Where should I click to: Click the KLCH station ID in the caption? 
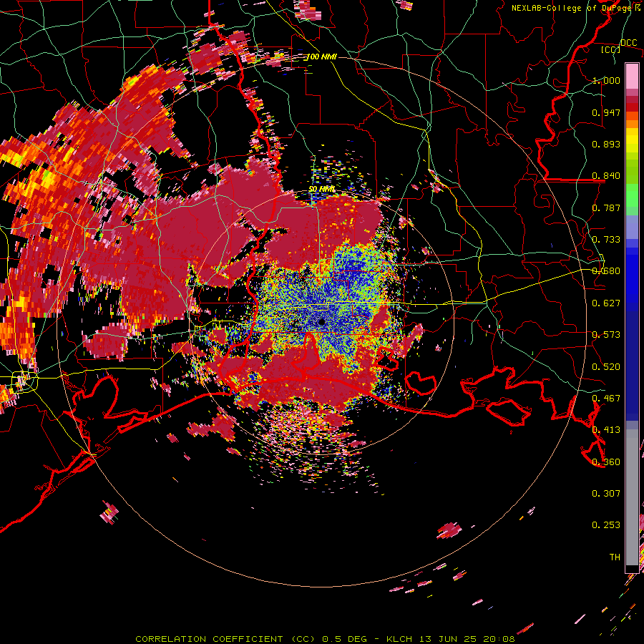(x=399, y=639)
